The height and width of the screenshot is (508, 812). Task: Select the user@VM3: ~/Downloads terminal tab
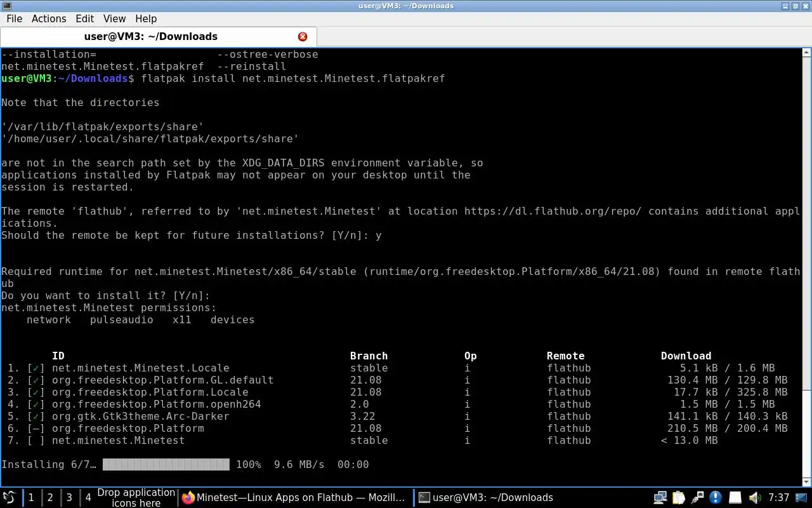click(x=151, y=36)
